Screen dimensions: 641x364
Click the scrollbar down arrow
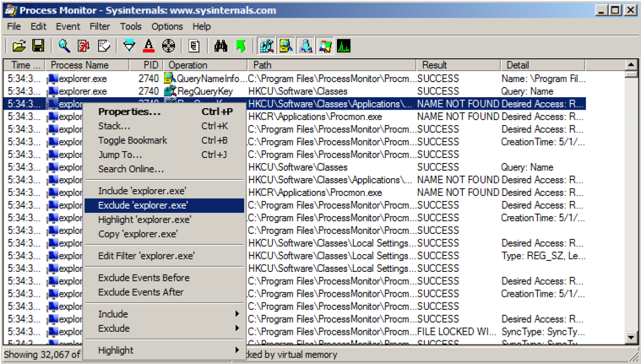click(x=631, y=338)
